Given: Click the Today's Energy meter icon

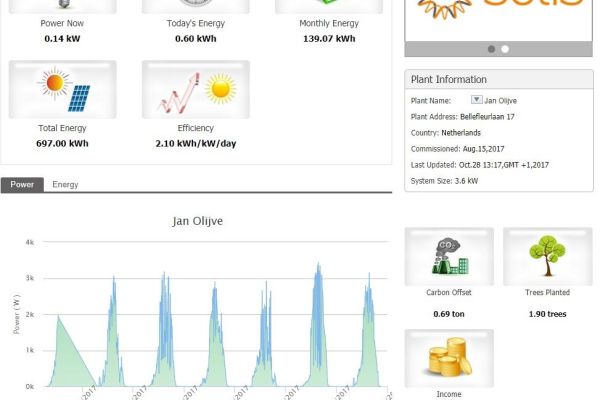Looking at the screenshot, I should pos(195,6).
